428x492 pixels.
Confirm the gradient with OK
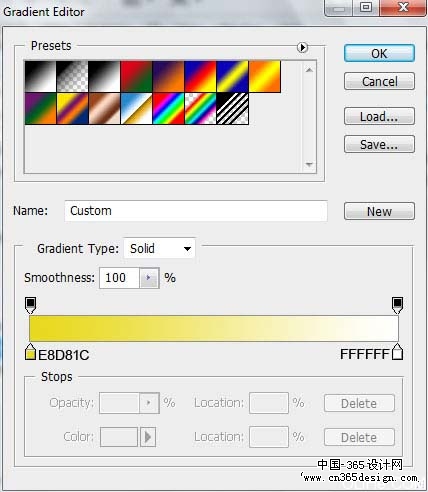point(379,53)
